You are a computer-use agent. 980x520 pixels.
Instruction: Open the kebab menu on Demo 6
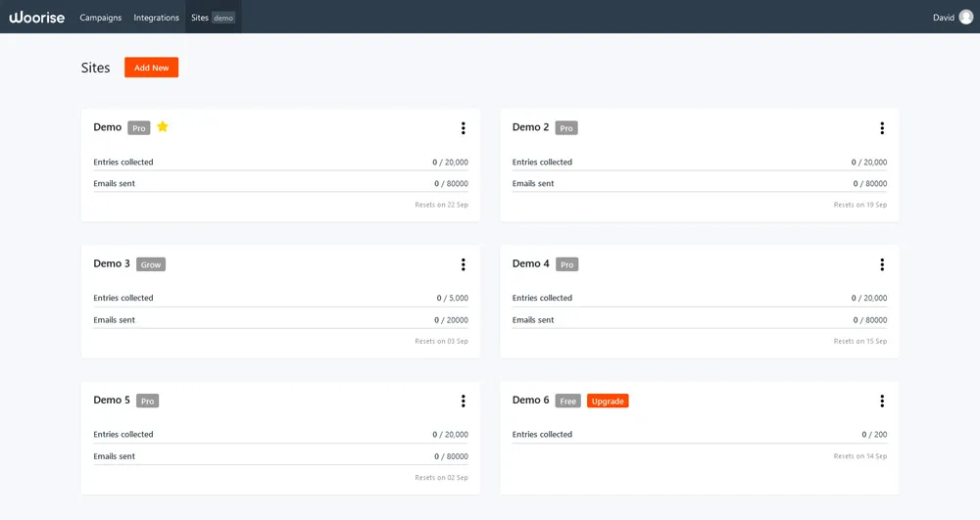click(882, 401)
